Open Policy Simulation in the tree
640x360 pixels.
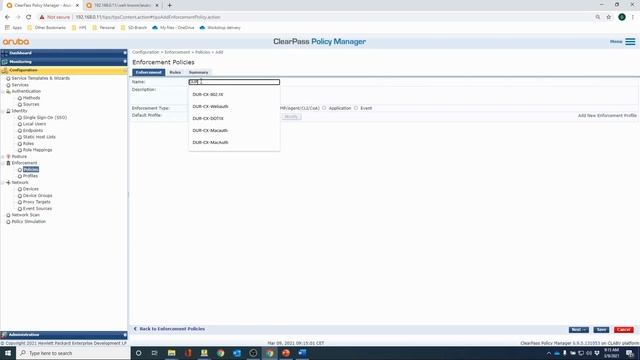(29, 222)
